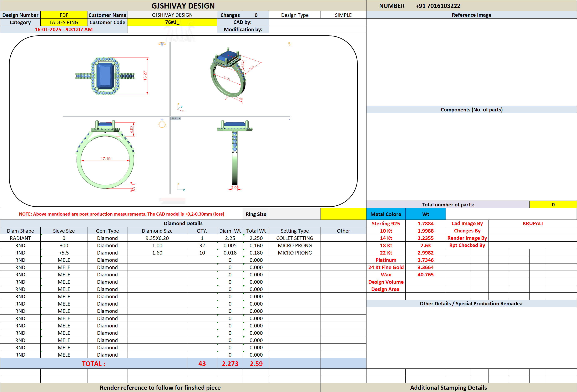Click the yellow Total number of parts value
577x392 pixels.
pos(553,205)
